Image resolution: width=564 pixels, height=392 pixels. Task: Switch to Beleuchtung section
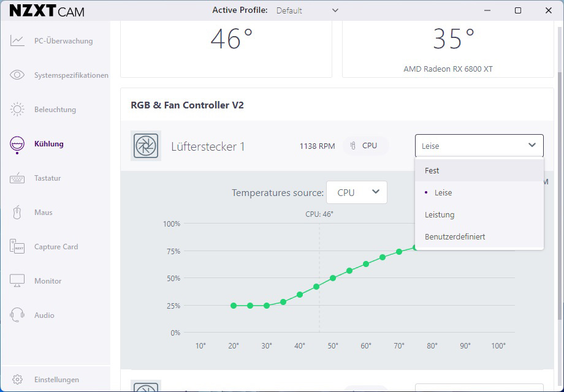pyautogui.click(x=55, y=110)
